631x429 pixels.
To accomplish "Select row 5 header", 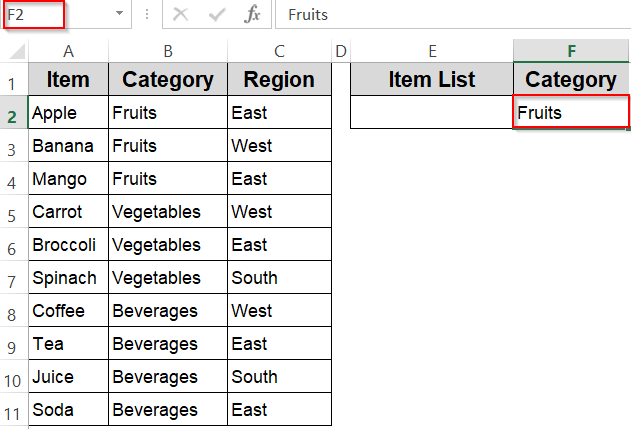I will pos(13,213).
